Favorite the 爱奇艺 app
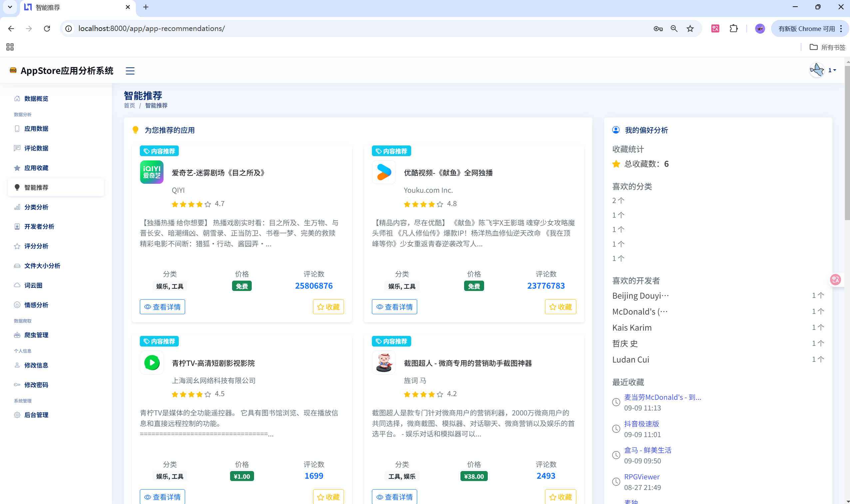Viewport: 850px width, 504px height. (x=328, y=307)
